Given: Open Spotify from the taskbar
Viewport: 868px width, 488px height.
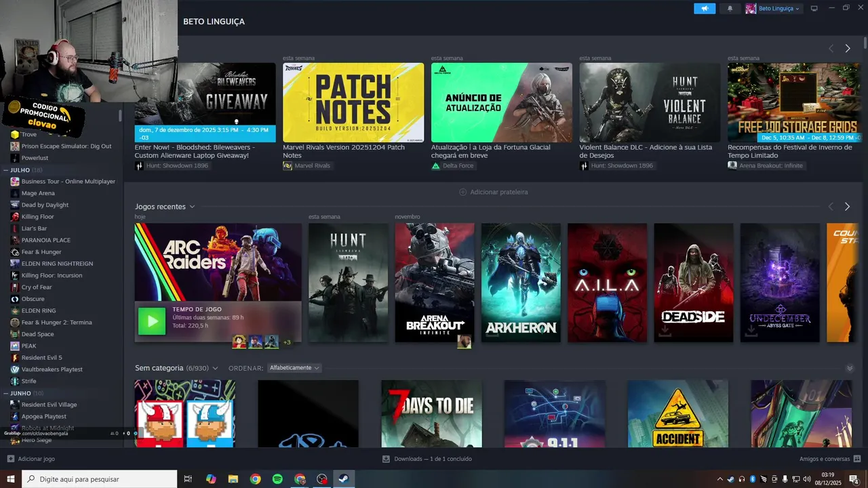Looking at the screenshot, I should [x=277, y=479].
